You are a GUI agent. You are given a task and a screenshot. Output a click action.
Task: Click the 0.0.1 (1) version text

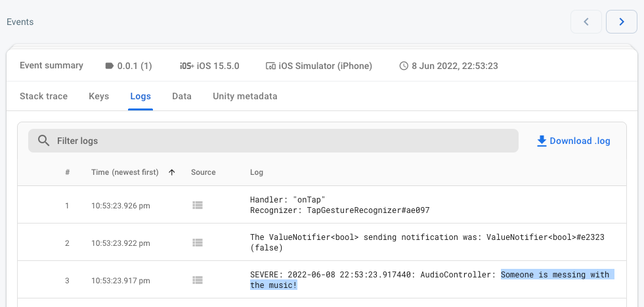(x=135, y=66)
